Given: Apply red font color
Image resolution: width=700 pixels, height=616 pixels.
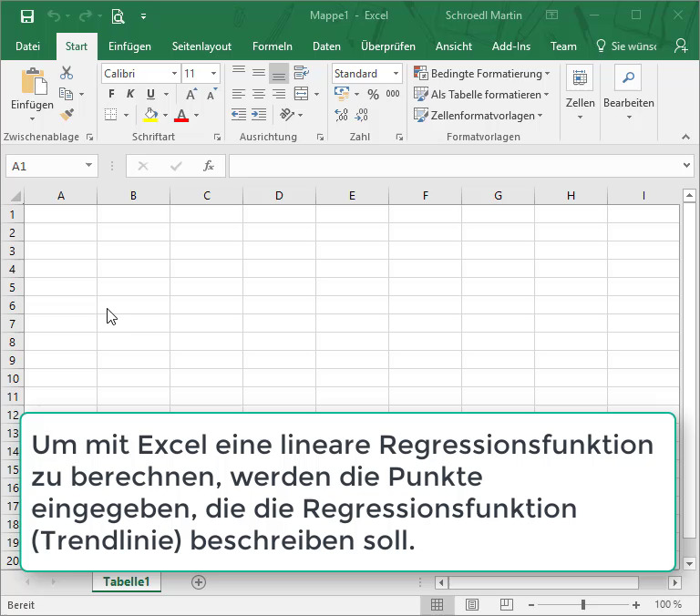Looking at the screenshot, I should tap(181, 115).
